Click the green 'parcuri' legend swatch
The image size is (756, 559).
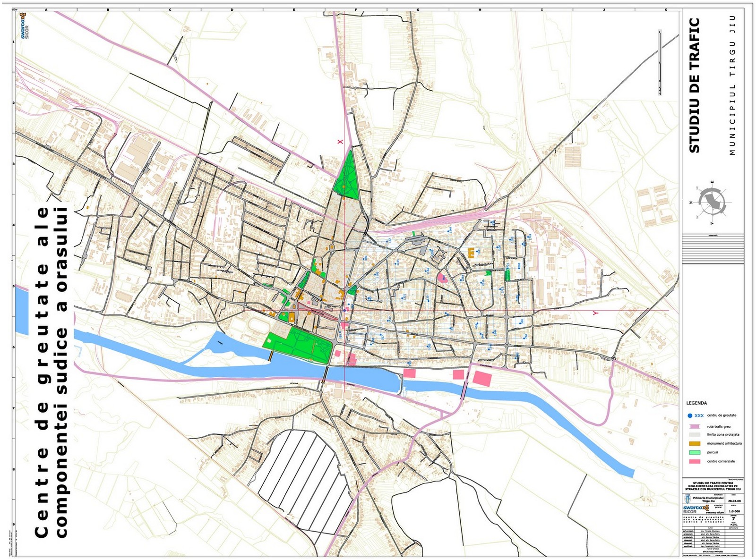pyautogui.click(x=694, y=452)
